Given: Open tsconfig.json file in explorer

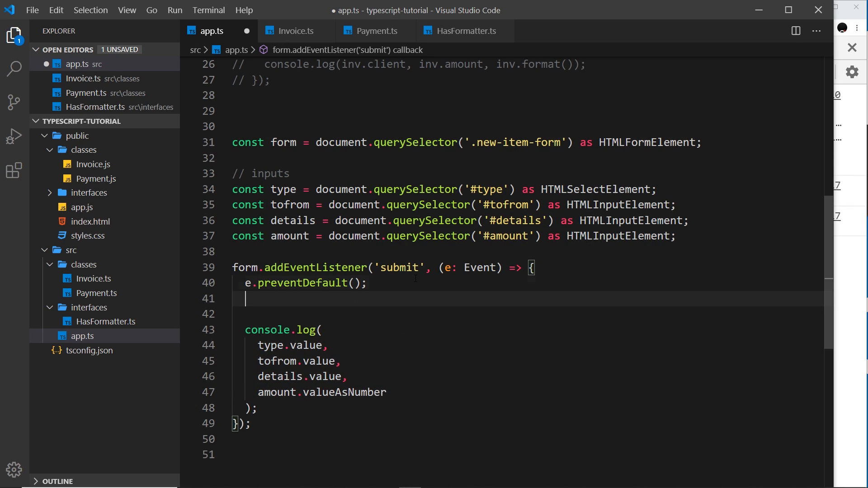Looking at the screenshot, I should click(x=89, y=350).
